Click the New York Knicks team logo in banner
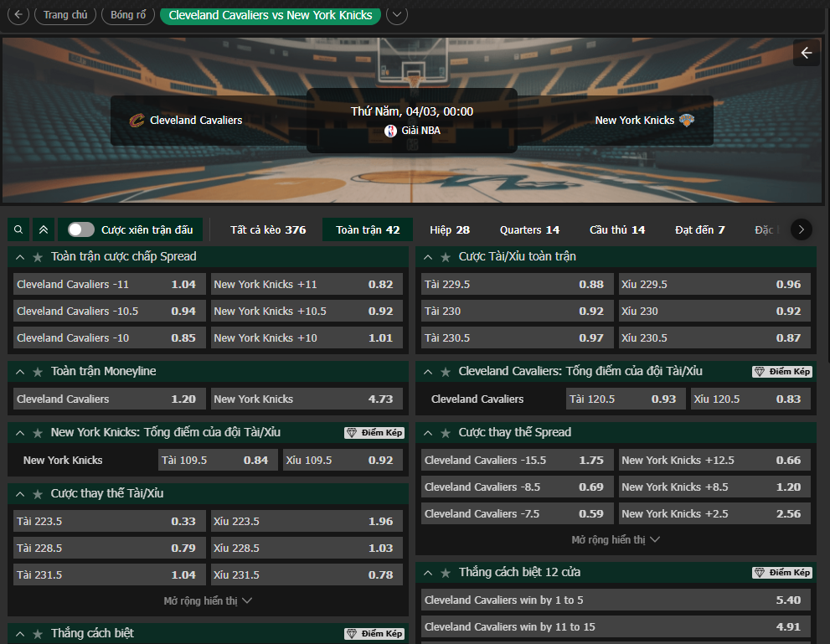830x644 pixels. pos(687,120)
